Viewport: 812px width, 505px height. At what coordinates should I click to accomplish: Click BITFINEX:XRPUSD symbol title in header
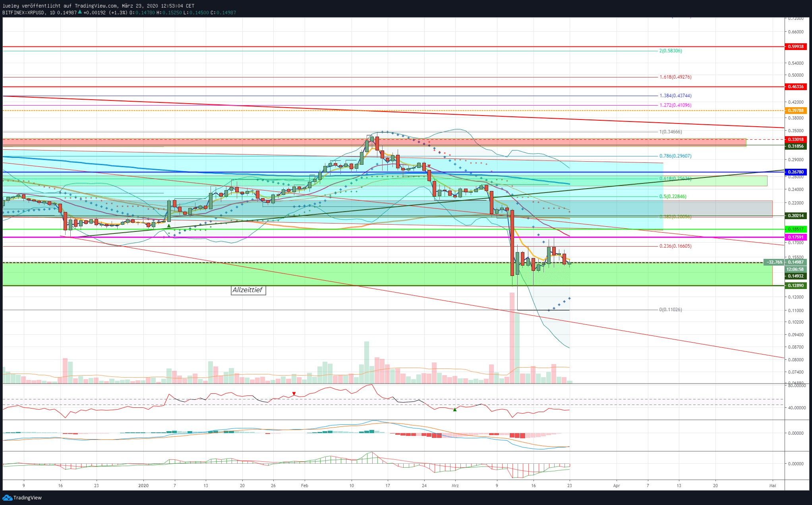tap(23, 13)
